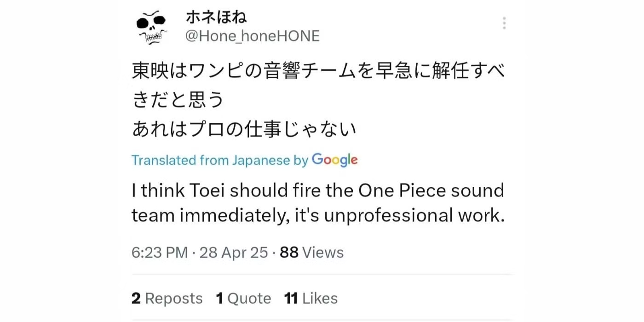
Task: Click the "Translated from Japanese by" label
Action: (219, 160)
